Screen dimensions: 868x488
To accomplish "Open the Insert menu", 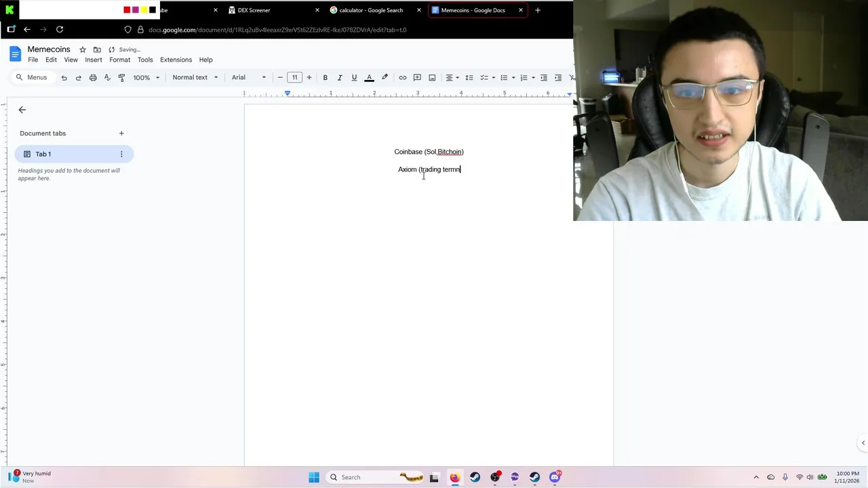I will tap(94, 60).
